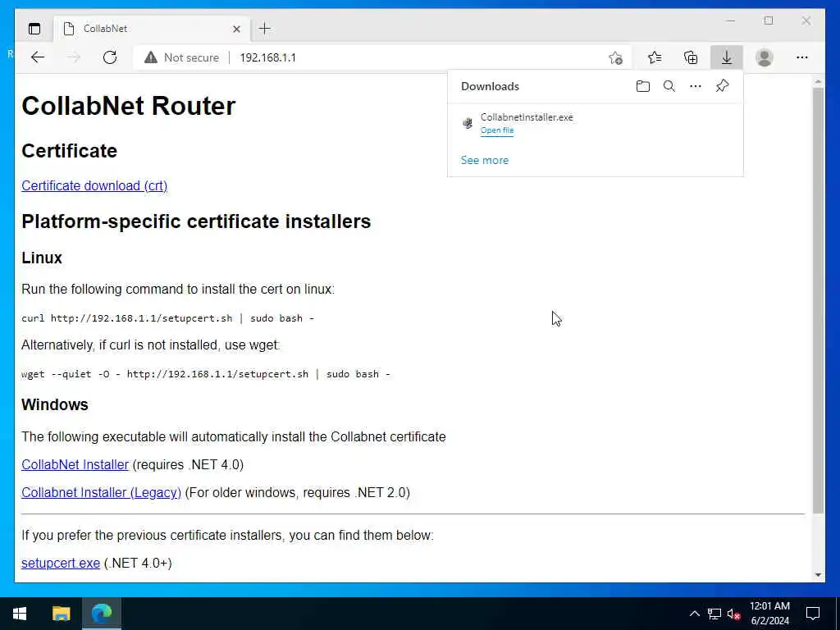Go back to previous page

pos(38,57)
